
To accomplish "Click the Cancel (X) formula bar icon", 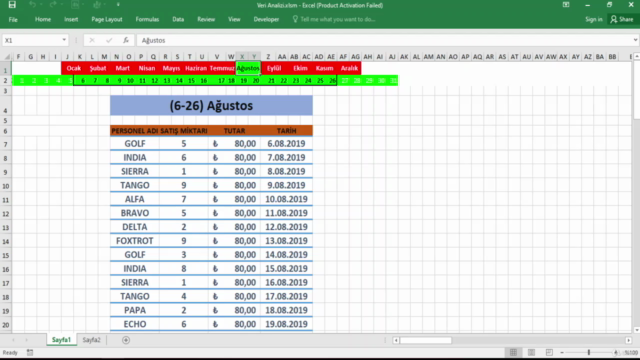I will [92, 40].
